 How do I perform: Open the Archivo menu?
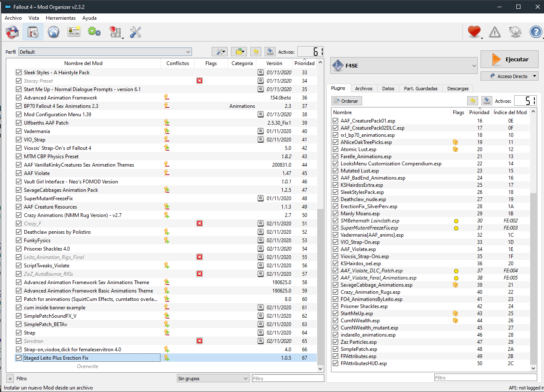click(x=13, y=18)
